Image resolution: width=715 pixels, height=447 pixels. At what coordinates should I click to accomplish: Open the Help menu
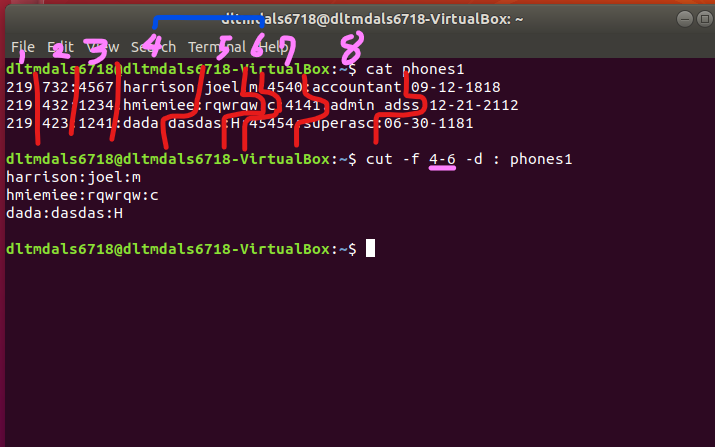[274, 47]
